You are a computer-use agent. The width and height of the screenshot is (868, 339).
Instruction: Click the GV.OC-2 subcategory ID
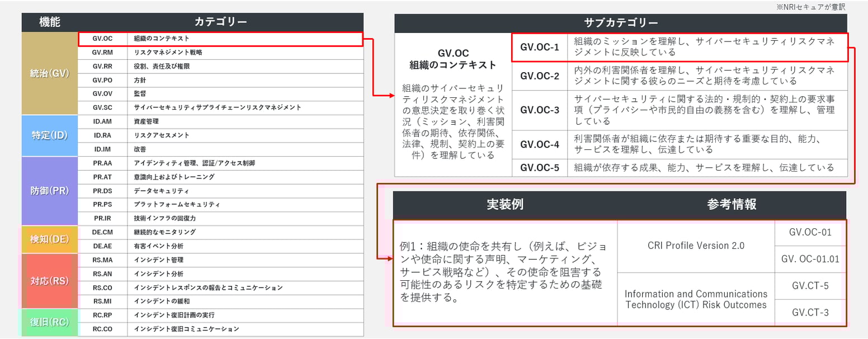point(540,76)
